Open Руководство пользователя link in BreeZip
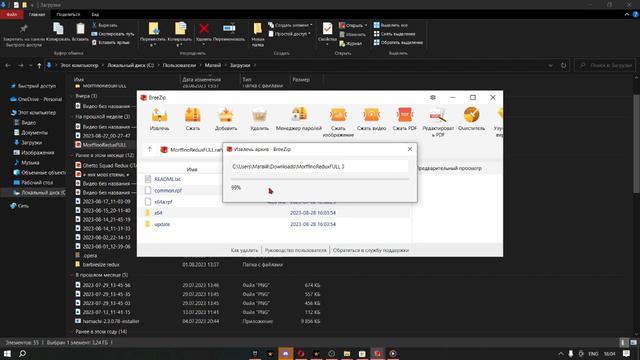640x360 pixels. coord(296,250)
